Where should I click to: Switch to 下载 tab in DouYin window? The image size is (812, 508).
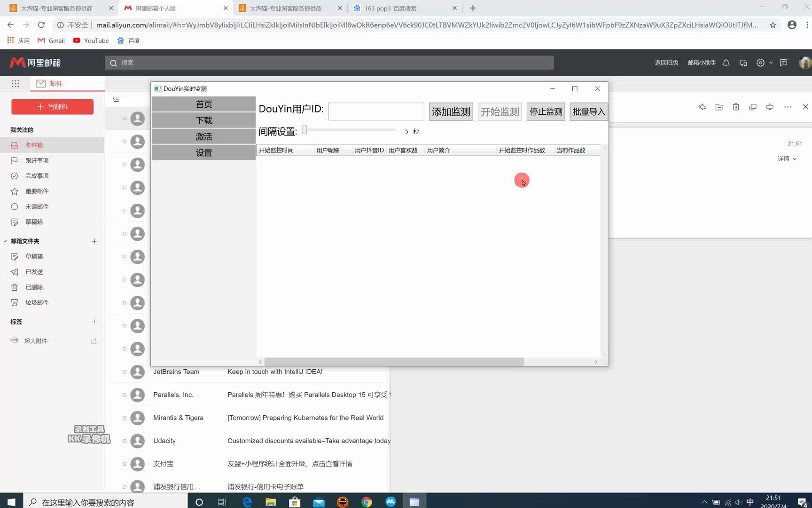point(203,120)
